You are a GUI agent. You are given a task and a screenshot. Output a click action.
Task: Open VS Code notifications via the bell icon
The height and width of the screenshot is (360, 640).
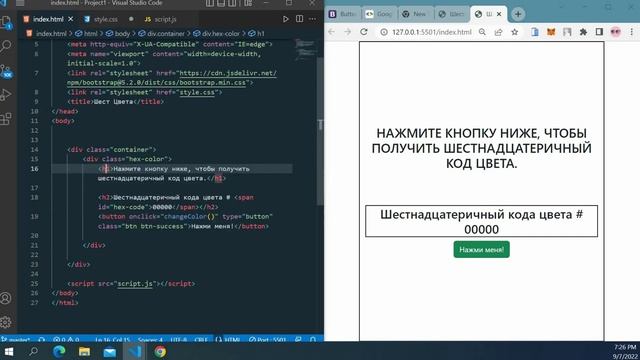pos(313,340)
